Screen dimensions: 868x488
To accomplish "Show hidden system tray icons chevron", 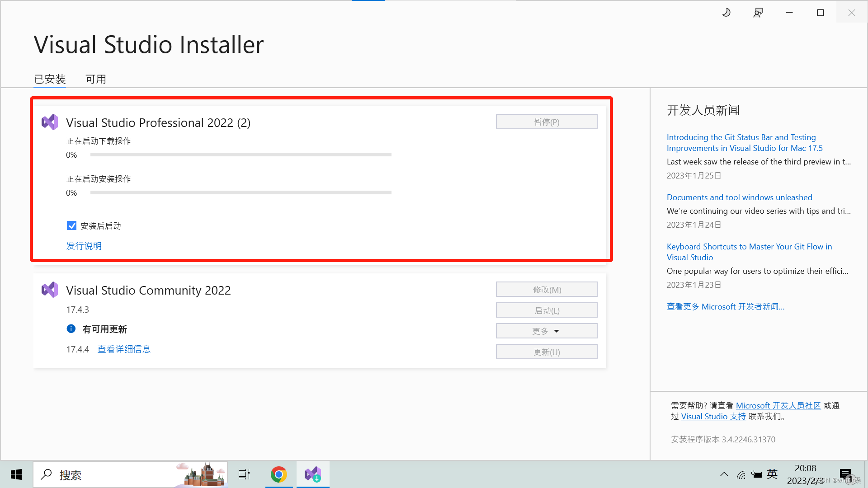I will [x=724, y=474].
